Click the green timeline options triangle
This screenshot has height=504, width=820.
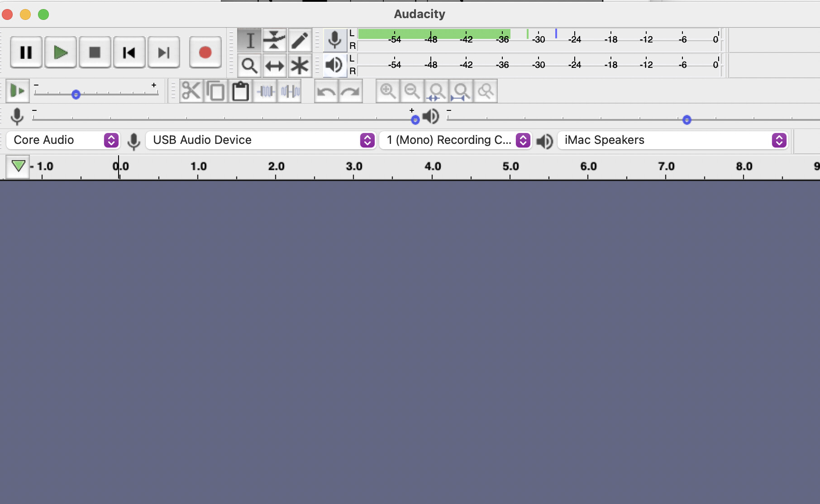18,166
